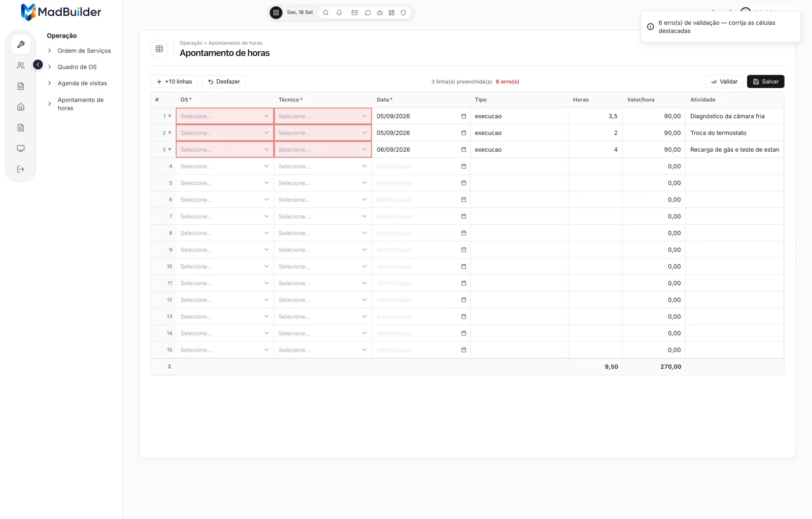The width and height of the screenshot is (812, 519).
Task: Click the 6 erro(s) validation toast
Action: [x=721, y=27]
